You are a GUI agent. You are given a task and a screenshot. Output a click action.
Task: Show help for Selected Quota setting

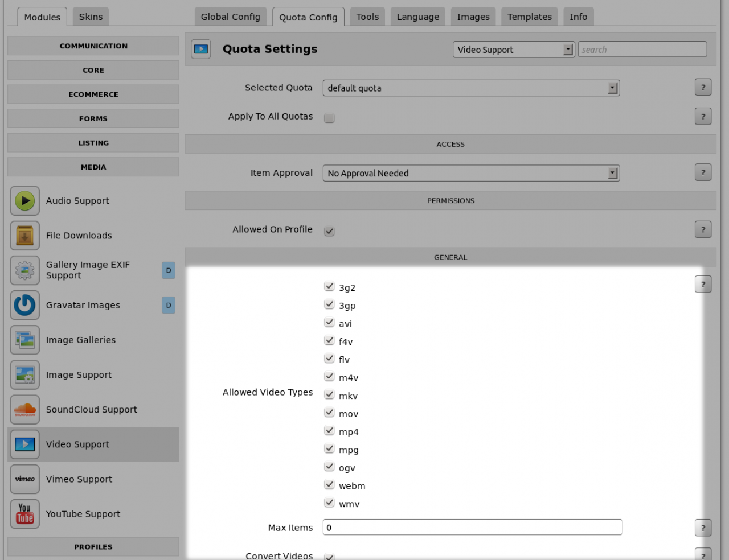[x=703, y=88]
